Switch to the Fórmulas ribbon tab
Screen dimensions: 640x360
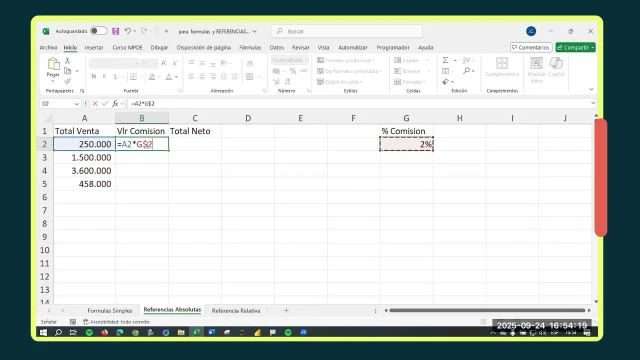(x=250, y=47)
